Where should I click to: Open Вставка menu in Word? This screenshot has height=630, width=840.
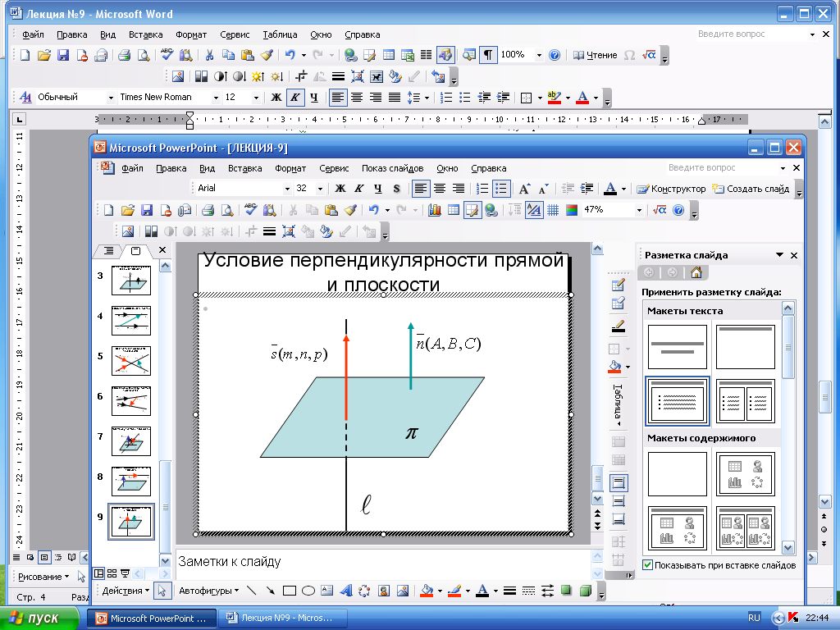[x=145, y=34]
